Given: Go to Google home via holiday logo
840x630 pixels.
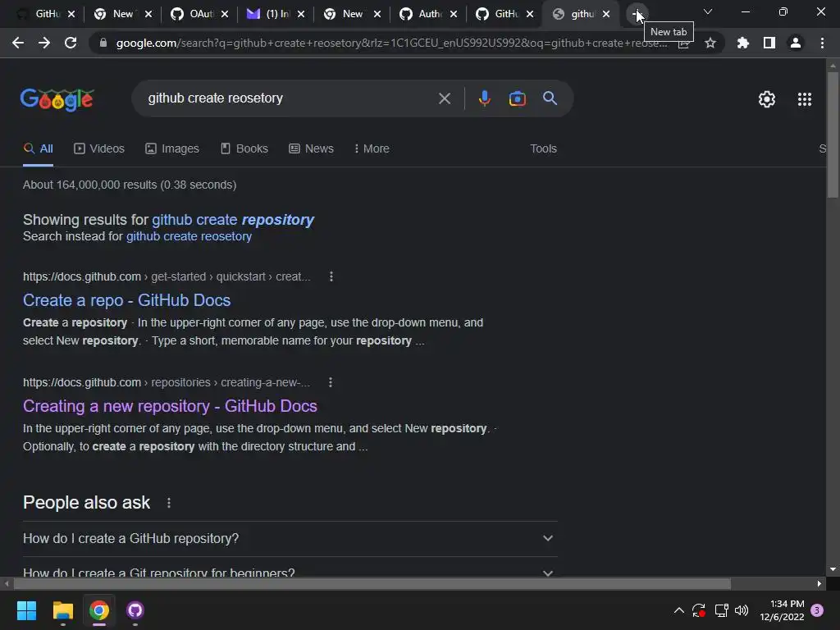Looking at the screenshot, I should (x=57, y=99).
